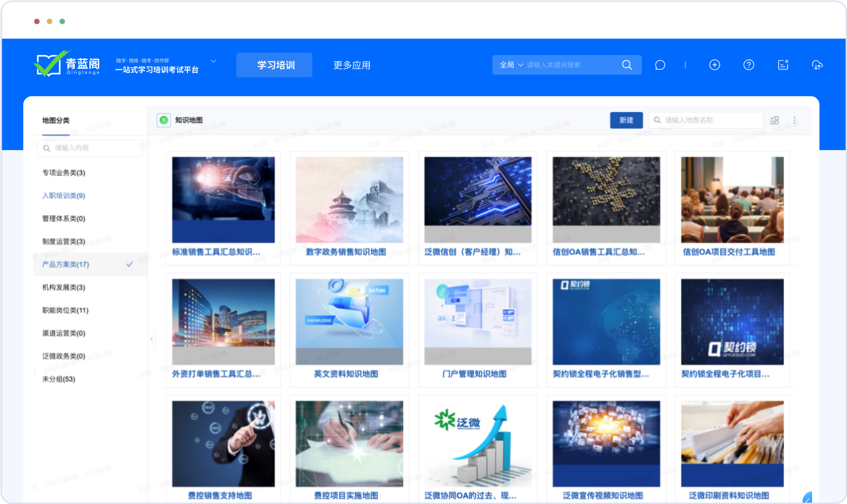Screen dimensions: 847x504
Task: Open the 更多应用 menu
Action: pos(352,65)
